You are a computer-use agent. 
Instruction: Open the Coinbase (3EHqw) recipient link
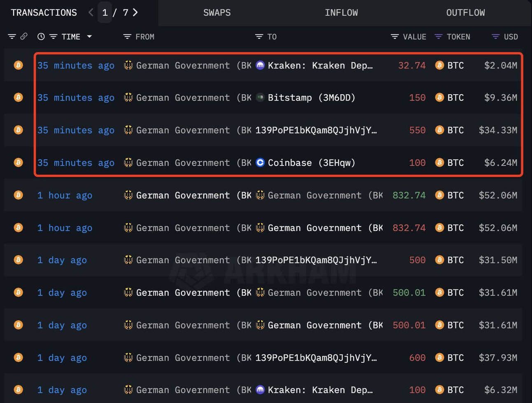pos(312,163)
